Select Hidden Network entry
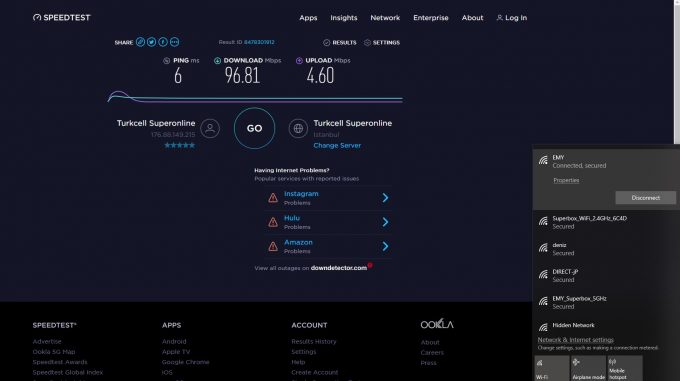 (x=606, y=326)
